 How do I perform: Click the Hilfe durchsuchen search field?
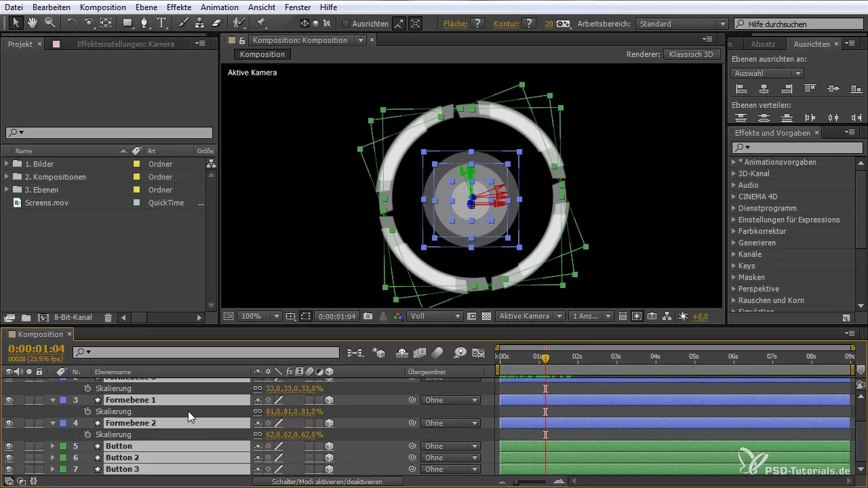coord(799,24)
